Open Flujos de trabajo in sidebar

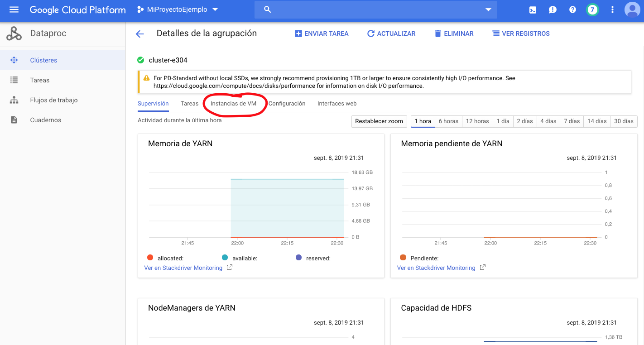62,100
